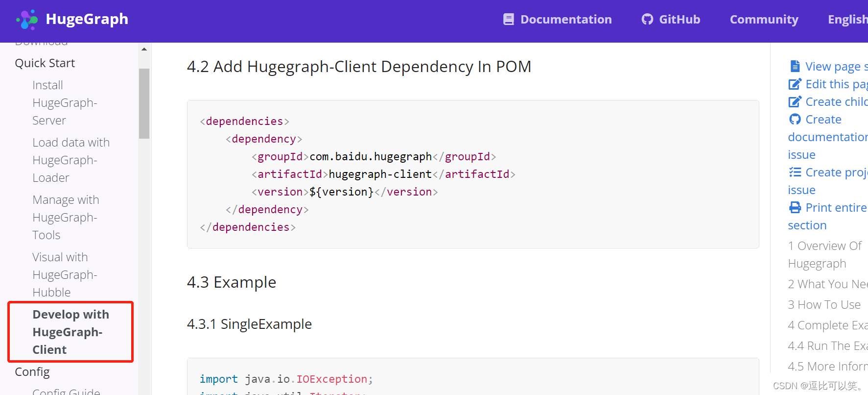
Task: Click sidebar scrollbar up arrow
Action: (x=144, y=49)
